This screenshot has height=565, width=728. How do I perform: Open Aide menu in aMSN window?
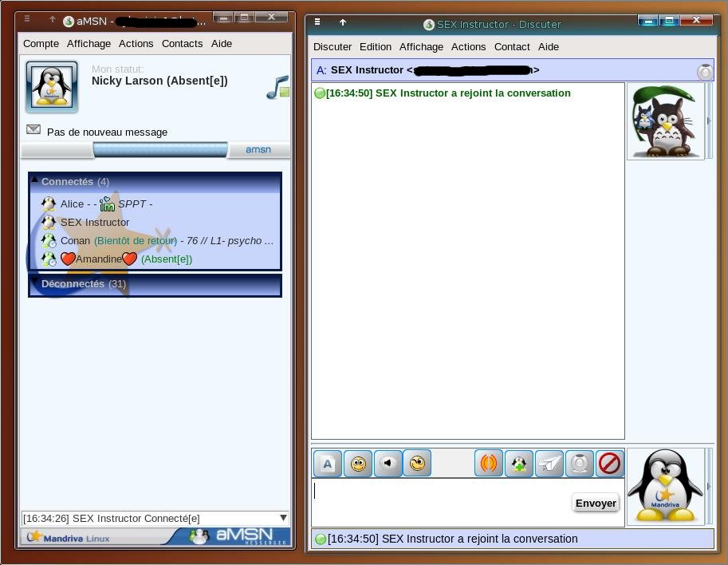[222, 44]
